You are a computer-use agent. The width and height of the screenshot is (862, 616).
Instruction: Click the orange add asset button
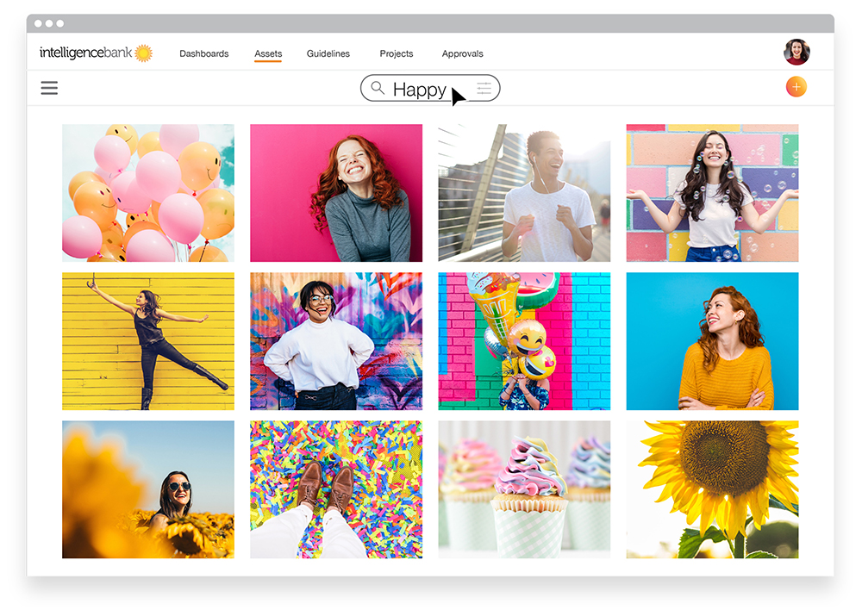[x=796, y=87]
